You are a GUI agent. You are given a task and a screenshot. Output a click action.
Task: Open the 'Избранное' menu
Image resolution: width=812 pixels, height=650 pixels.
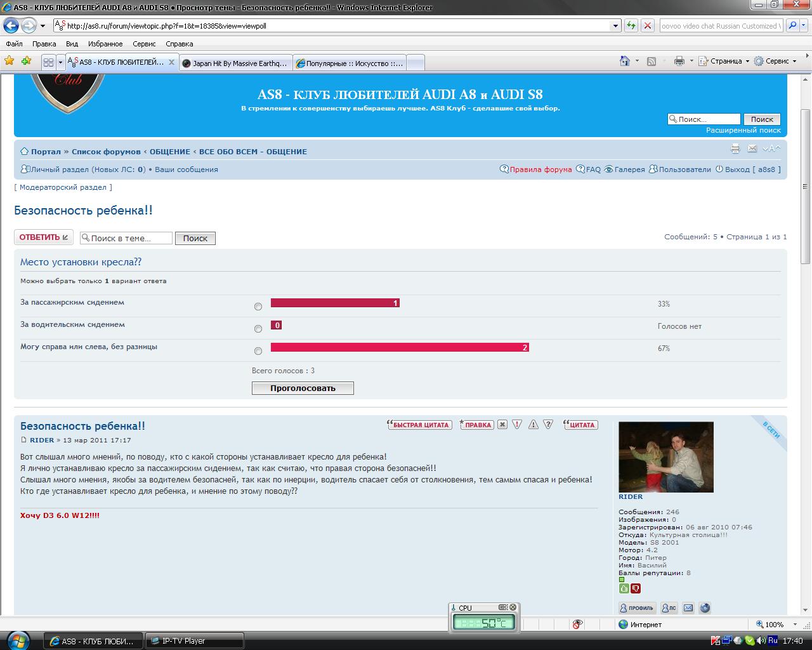point(105,44)
